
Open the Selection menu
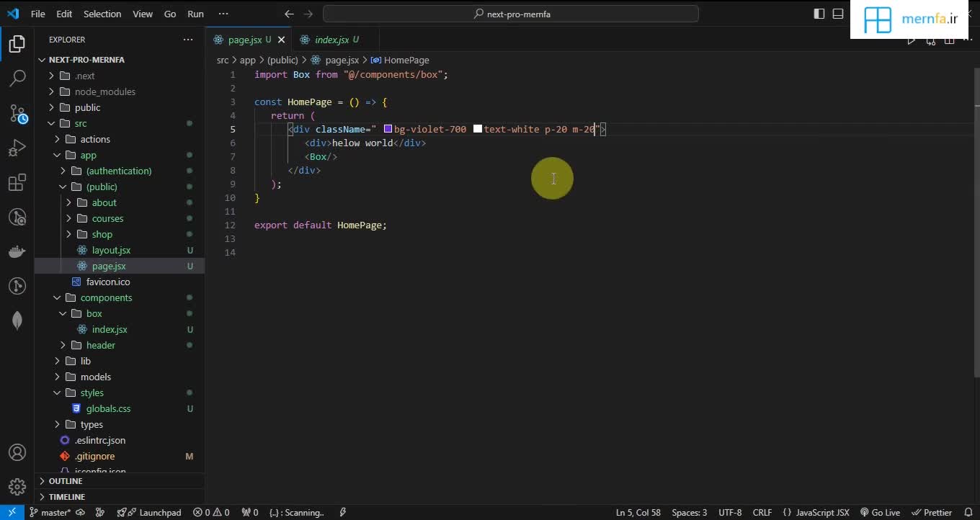[x=102, y=14]
